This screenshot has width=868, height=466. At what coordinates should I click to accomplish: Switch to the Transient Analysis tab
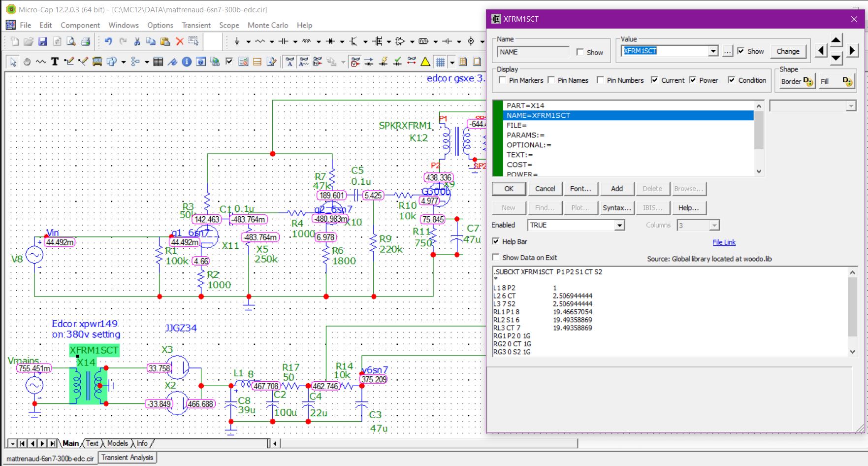127,458
